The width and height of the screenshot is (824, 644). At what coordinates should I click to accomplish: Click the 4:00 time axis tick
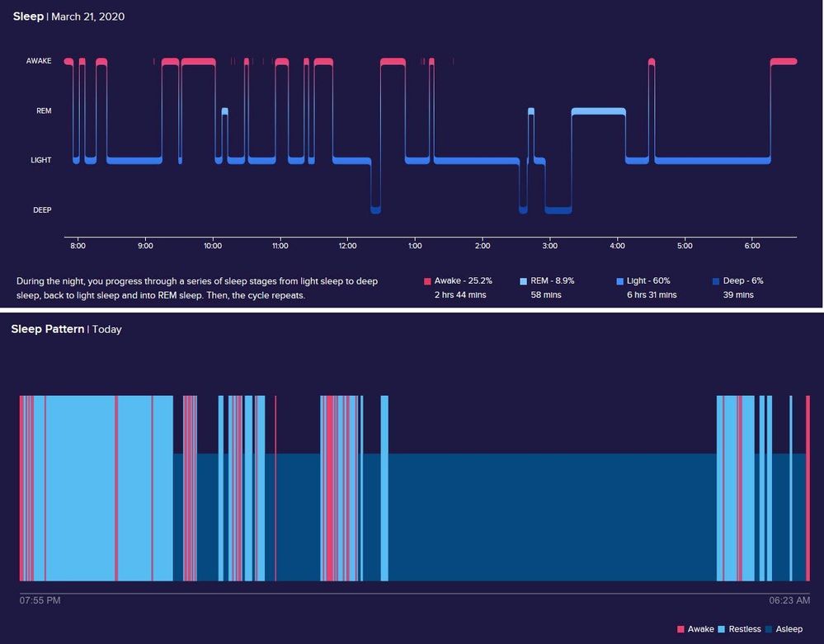point(618,246)
